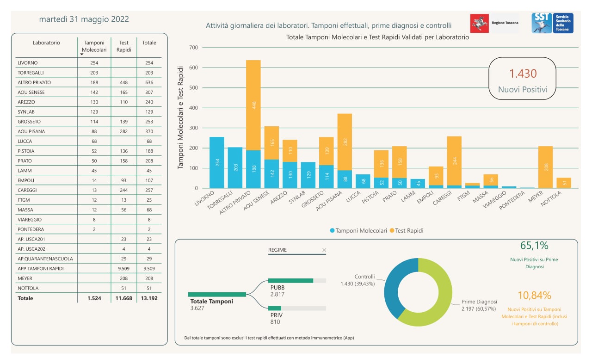Screen dimensions: 592x364
Task: Click the AOU PISANA row name in the table
Action: [31, 131]
